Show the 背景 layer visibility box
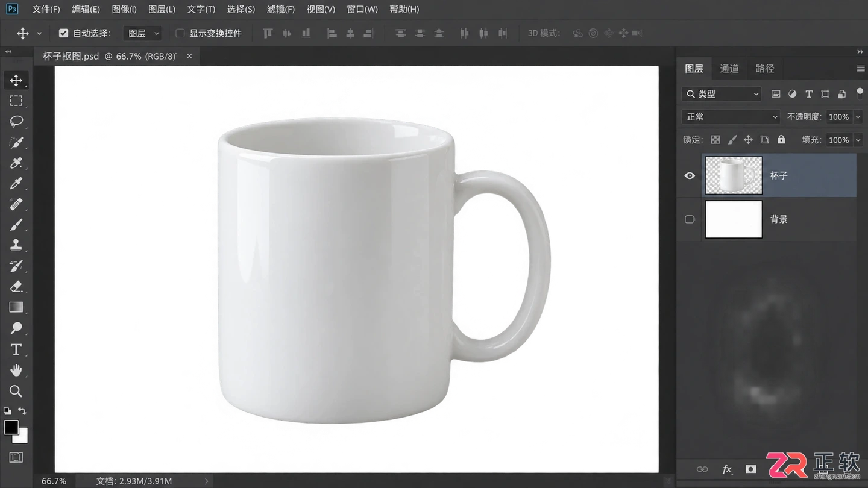Viewport: 868px width, 488px height. [690, 219]
